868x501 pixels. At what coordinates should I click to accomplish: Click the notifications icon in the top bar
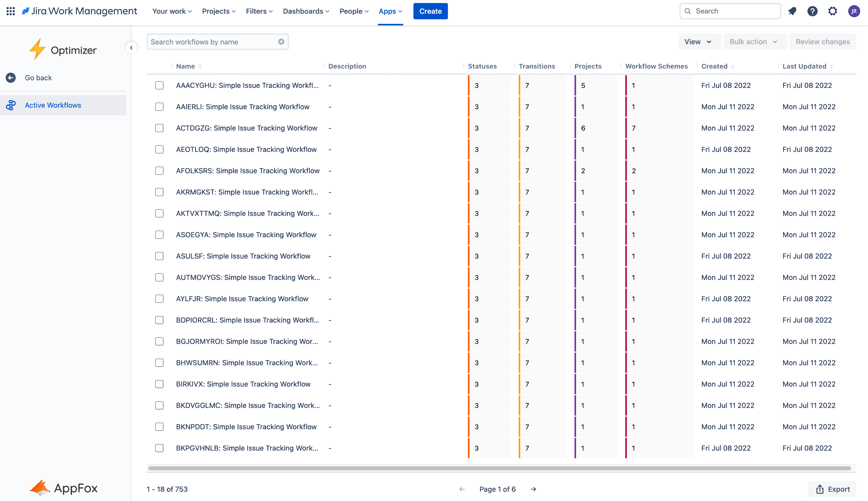(792, 11)
